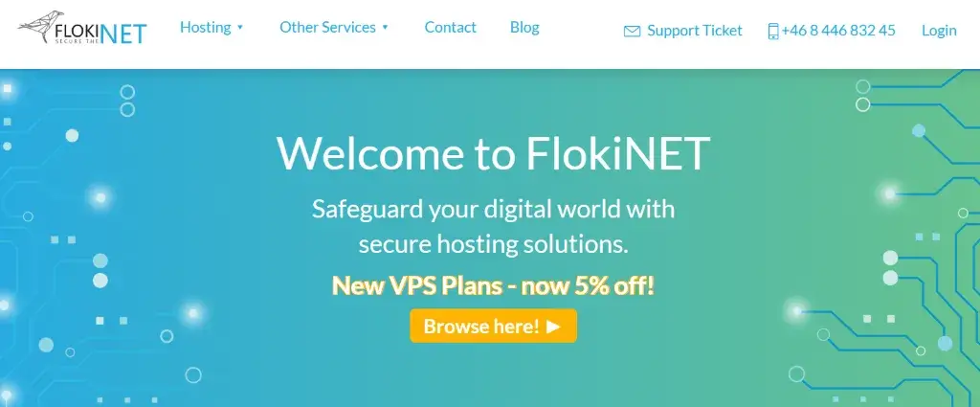This screenshot has width=980, height=407.
Task: Expand the Hosting dropdown arrow
Action: pos(240,28)
